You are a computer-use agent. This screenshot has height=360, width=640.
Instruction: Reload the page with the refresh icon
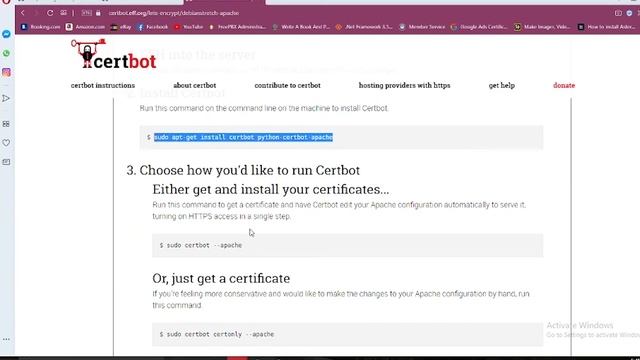(50, 13)
